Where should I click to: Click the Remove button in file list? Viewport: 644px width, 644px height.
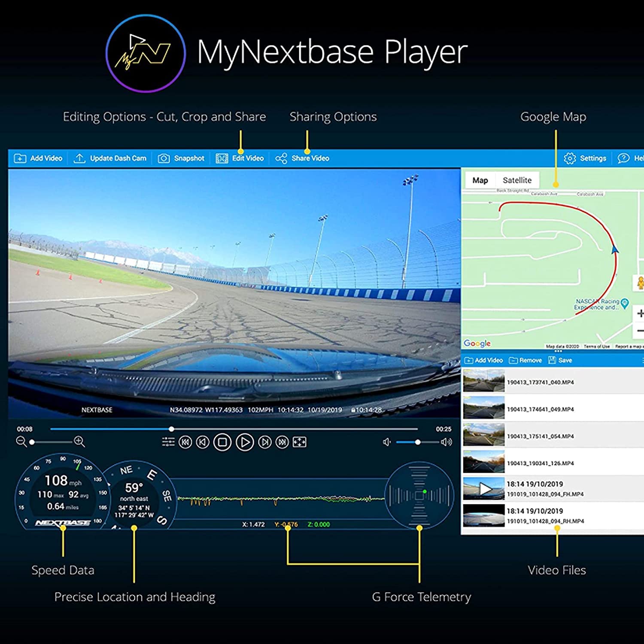[526, 360]
